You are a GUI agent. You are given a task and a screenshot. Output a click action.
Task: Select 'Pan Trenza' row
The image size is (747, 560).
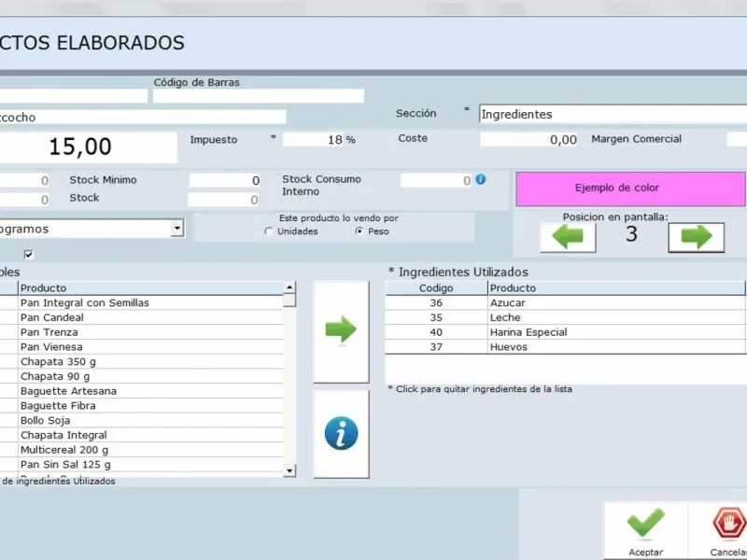click(141, 332)
